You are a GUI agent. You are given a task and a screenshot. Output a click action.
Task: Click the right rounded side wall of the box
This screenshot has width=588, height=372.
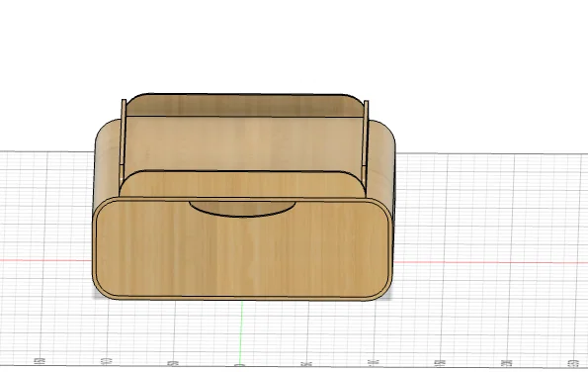click(x=380, y=161)
